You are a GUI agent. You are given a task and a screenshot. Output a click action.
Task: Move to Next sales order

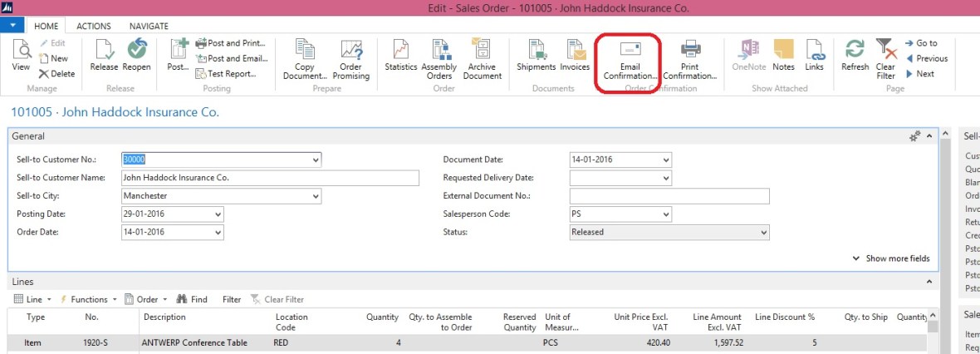pyautogui.click(x=919, y=73)
